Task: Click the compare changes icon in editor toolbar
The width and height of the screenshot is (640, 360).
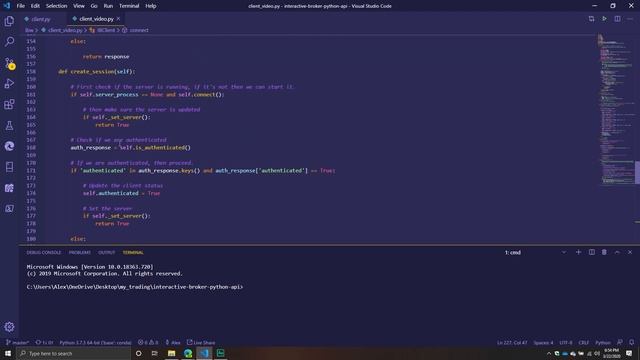Action: (x=591, y=19)
